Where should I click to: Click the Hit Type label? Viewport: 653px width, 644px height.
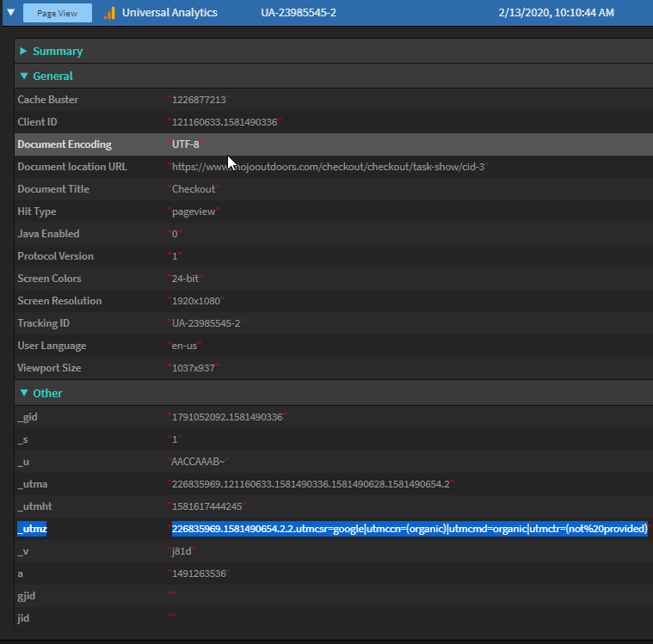[37, 212]
